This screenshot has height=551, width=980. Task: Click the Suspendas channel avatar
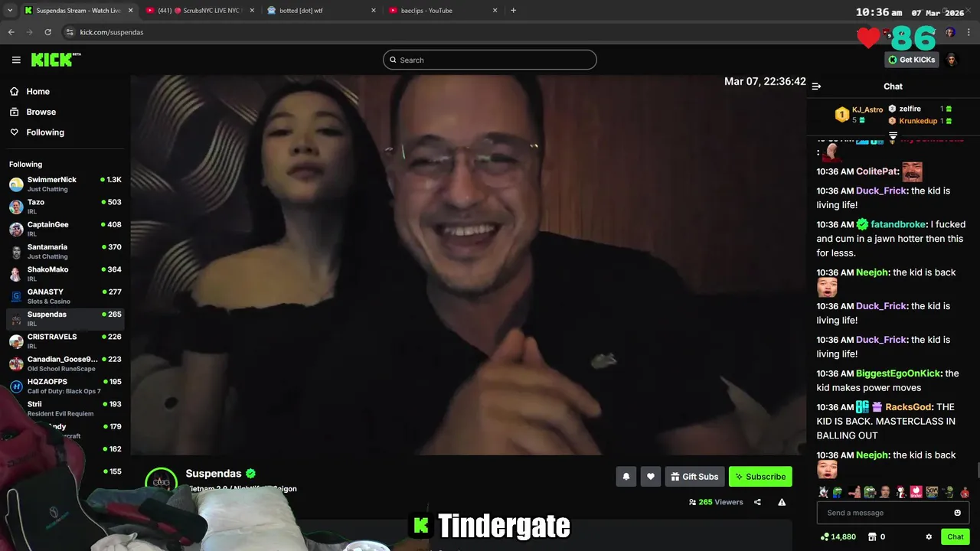pos(162,482)
